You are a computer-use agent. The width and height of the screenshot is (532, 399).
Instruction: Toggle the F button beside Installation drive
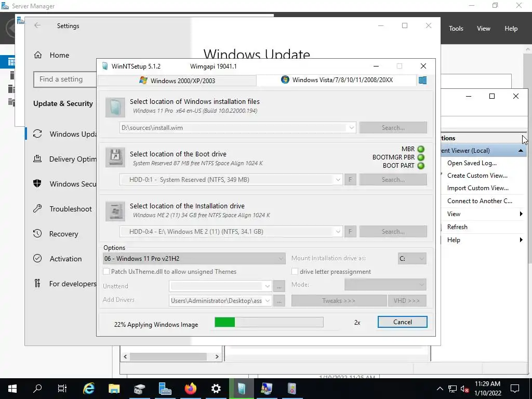point(350,231)
